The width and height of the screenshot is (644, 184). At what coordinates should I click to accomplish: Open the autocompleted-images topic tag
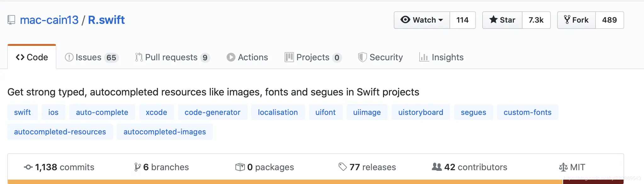tap(165, 132)
